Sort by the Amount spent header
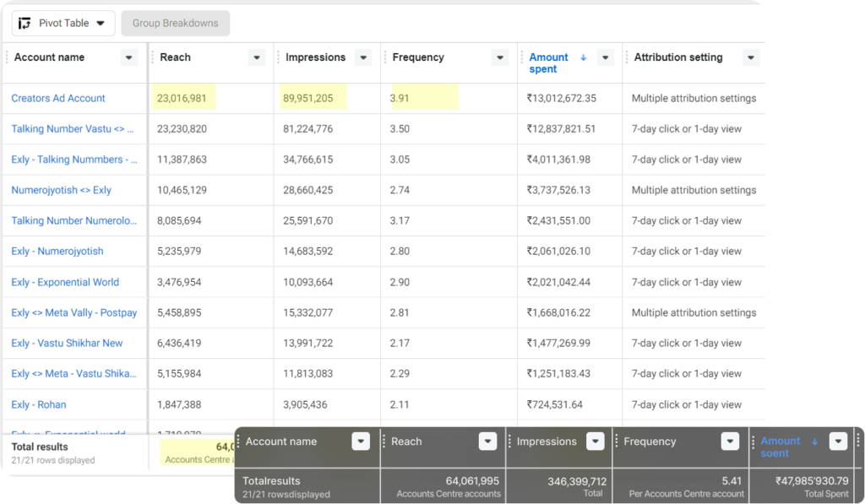The width and height of the screenshot is (865, 504). [548, 62]
